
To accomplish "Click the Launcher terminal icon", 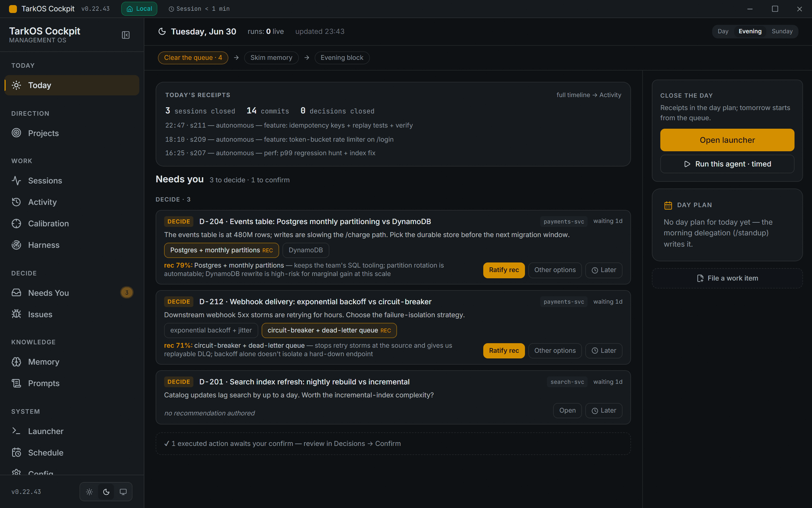I will [x=16, y=431].
